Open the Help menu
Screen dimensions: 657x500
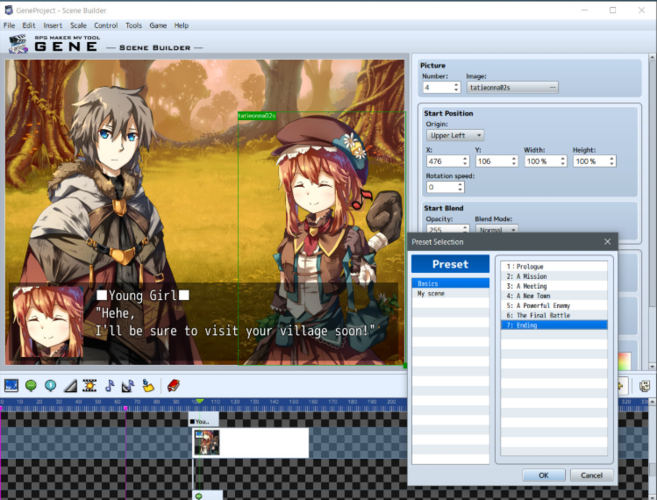(181, 26)
